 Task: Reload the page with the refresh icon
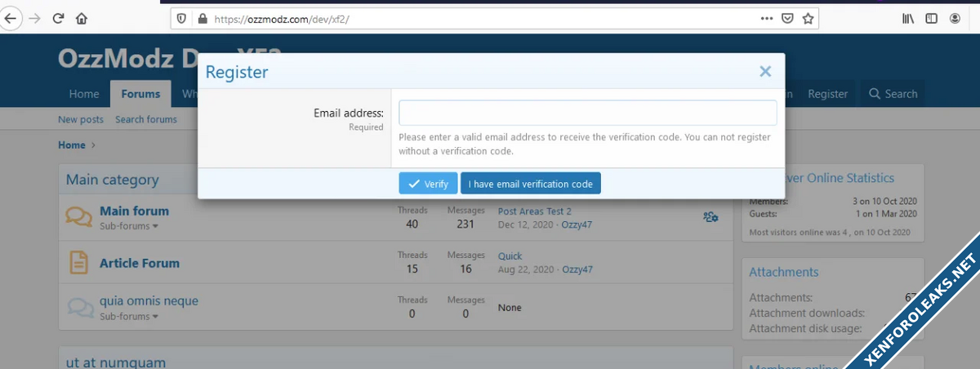pos(58,18)
